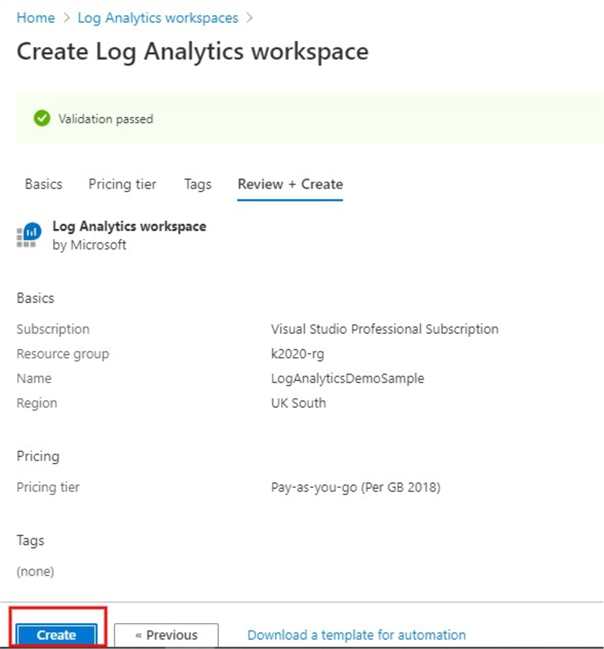
Task: Select 'Visual Studio Professional Subscription' value
Action: coord(385,329)
